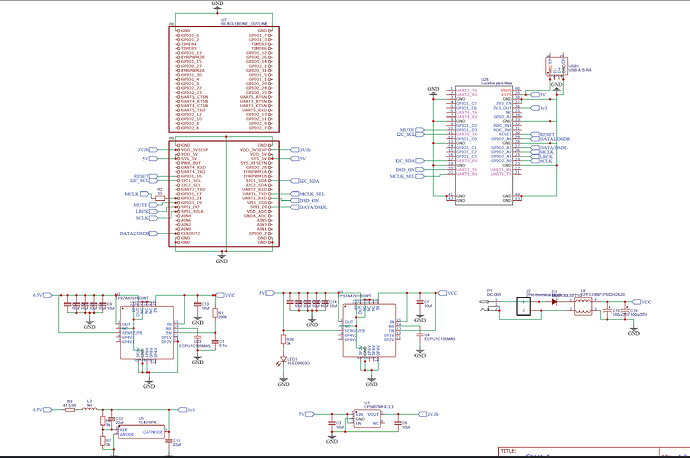This screenshot has height=458, width=690.
Task: Select the R3 resistor after the 6.5V flag
Action: click(70, 410)
